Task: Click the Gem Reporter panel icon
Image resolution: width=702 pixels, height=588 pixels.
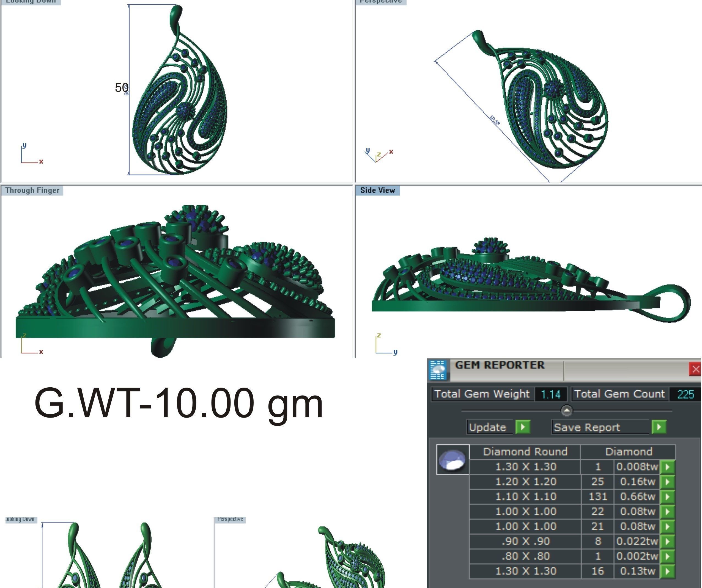Action: click(x=438, y=370)
